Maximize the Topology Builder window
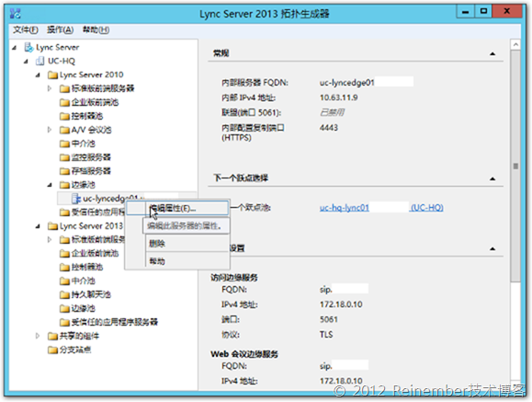The height and width of the screenshot is (402, 532). 483,12
